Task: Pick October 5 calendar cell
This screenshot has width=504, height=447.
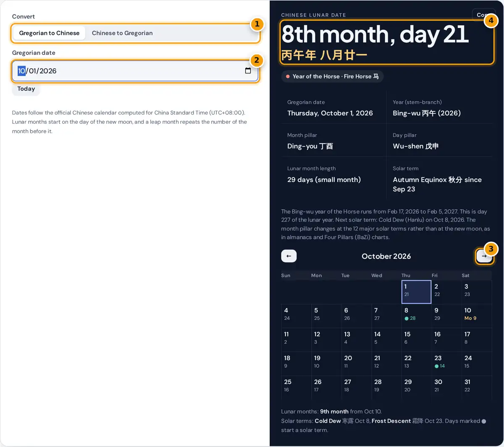Action: tap(326, 316)
